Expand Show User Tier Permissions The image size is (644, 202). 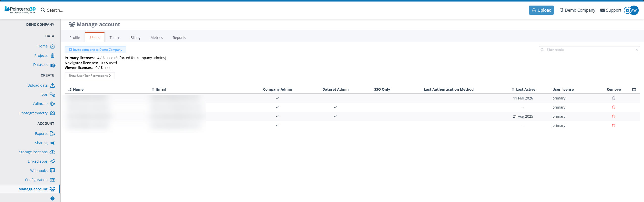(90, 76)
